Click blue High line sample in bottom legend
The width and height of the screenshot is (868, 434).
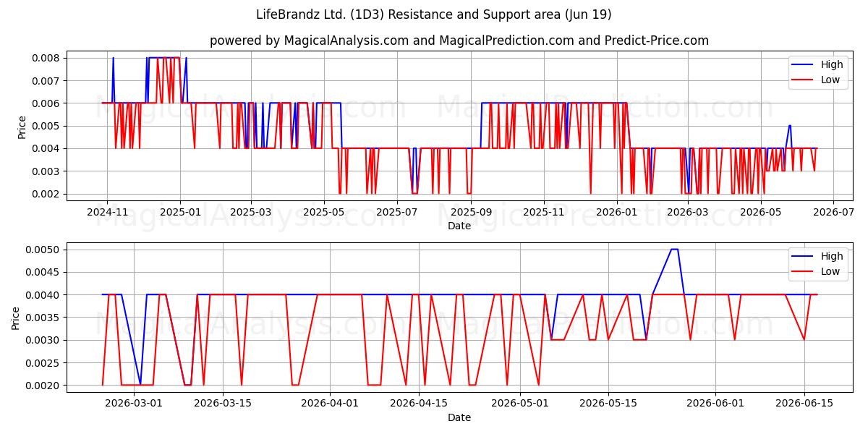click(803, 257)
